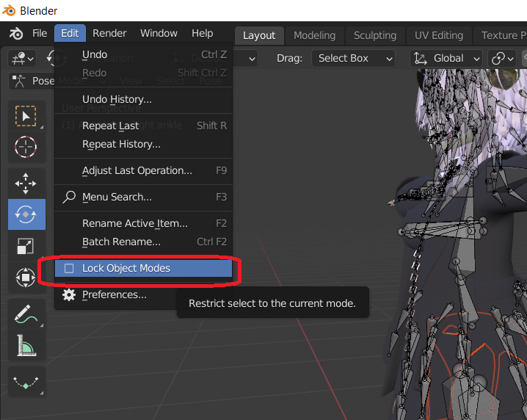Select the Move tool
527x420 pixels.
click(x=26, y=184)
